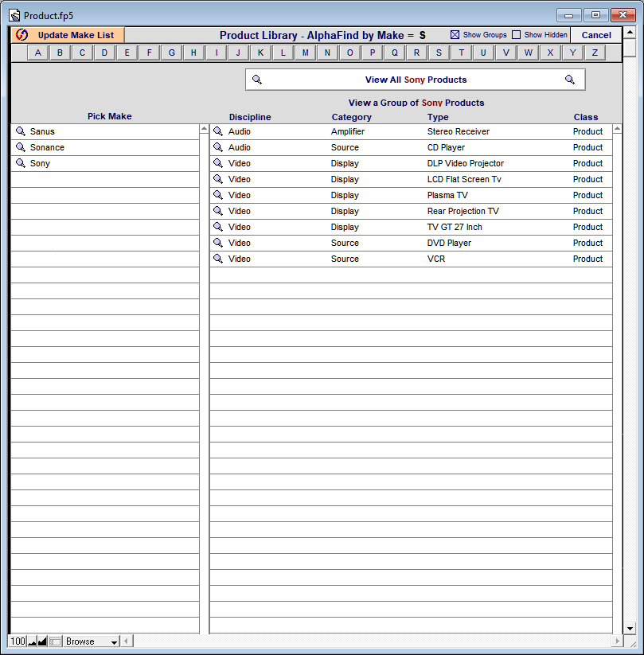Select letter S in the alphabet bar
This screenshot has height=655, width=644.
tap(439, 53)
